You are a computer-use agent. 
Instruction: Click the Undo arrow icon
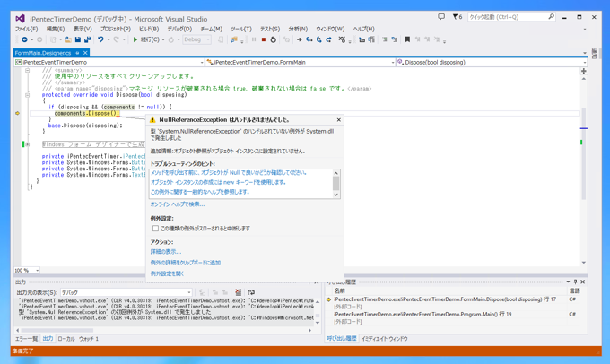click(100, 39)
